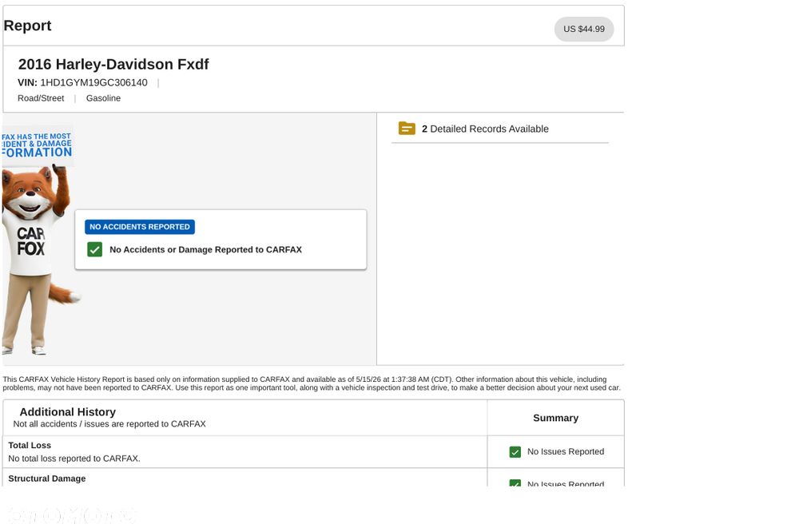Click the Report heading
The width and height of the screenshot is (799, 532).
27,26
